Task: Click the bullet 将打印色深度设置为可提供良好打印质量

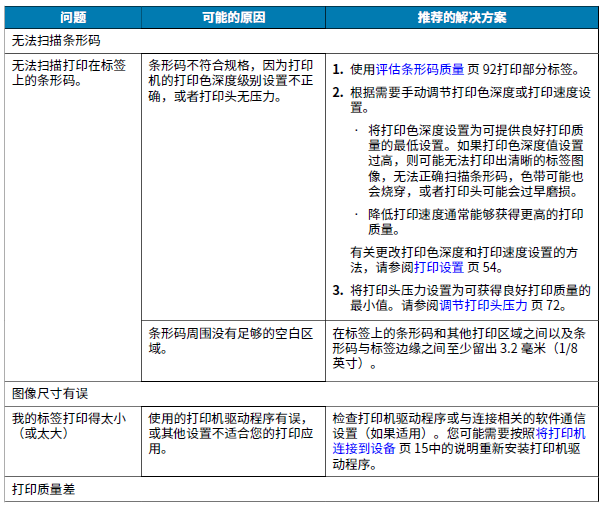Action: coord(475,161)
